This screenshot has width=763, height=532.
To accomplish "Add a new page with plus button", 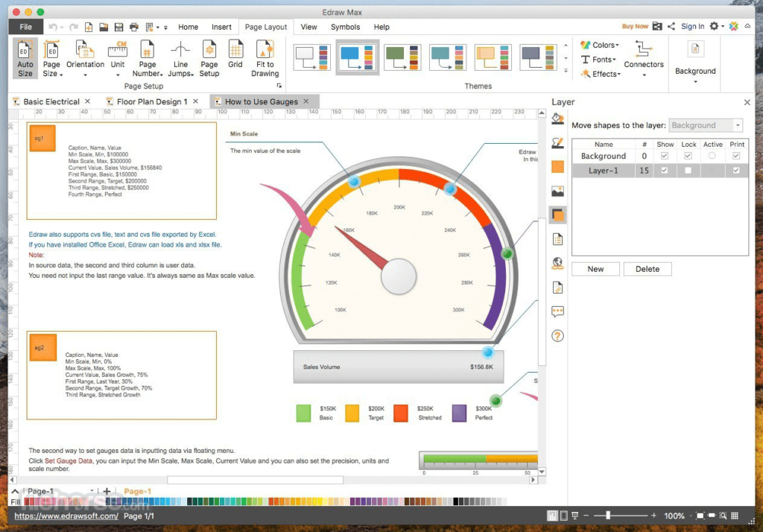I will (107, 491).
